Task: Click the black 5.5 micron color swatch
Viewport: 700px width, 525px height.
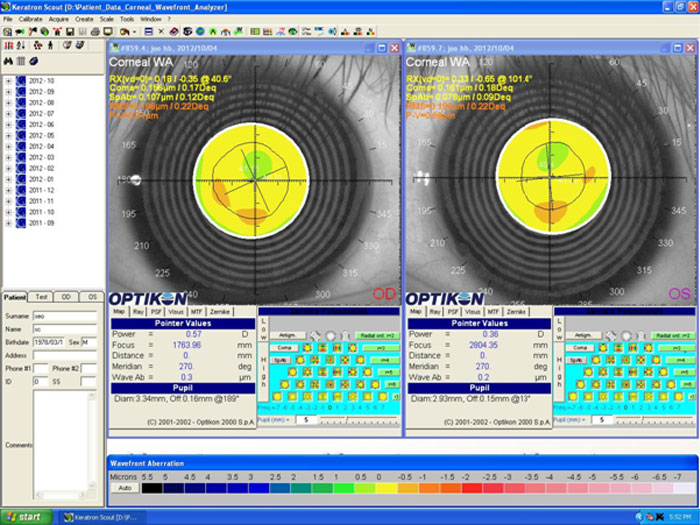Action: point(152,488)
